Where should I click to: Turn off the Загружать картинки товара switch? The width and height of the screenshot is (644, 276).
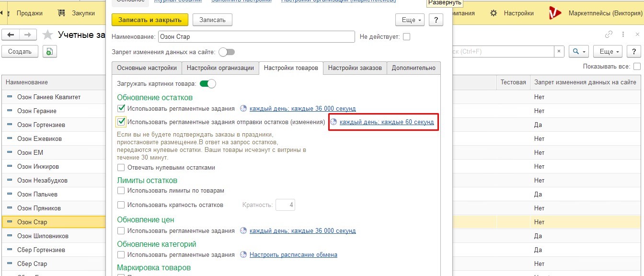pos(208,84)
